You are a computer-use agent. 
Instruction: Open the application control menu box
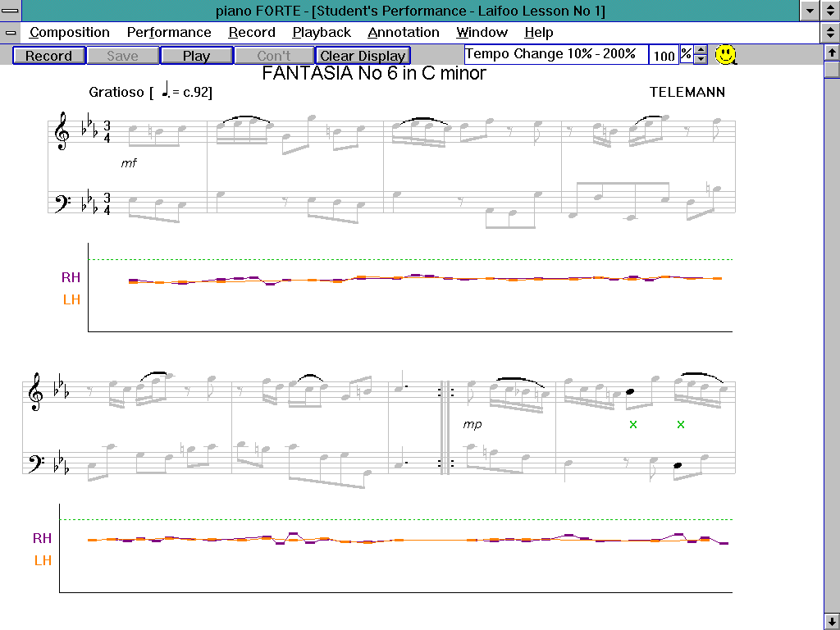(x=10, y=10)
